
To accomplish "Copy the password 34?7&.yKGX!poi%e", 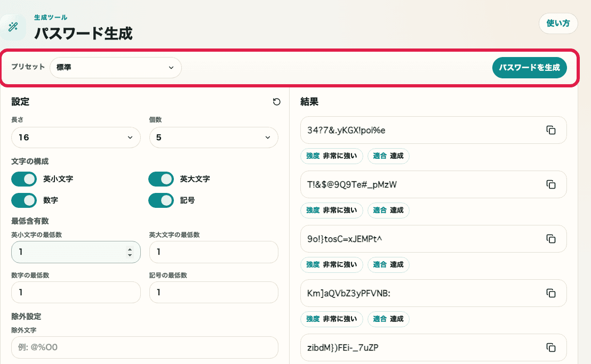I will pos(550,130).
